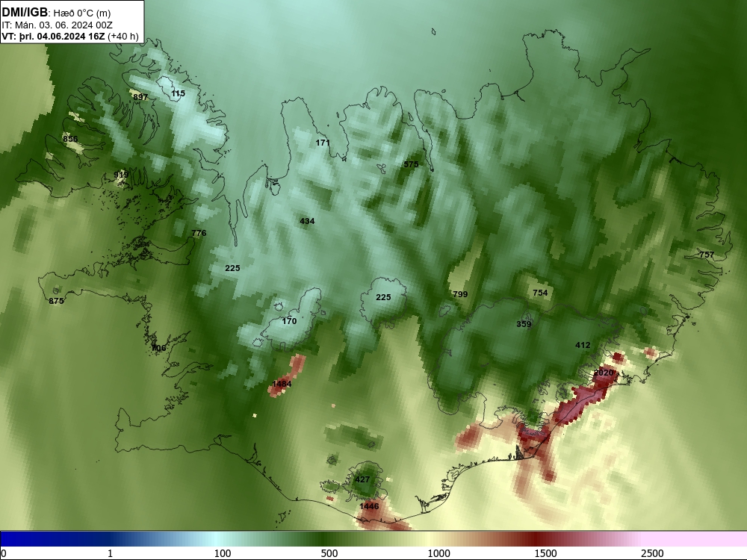Screen dimensions: 747x560
Task: Click the 757 height value
Action: click(x=707, y=255)
